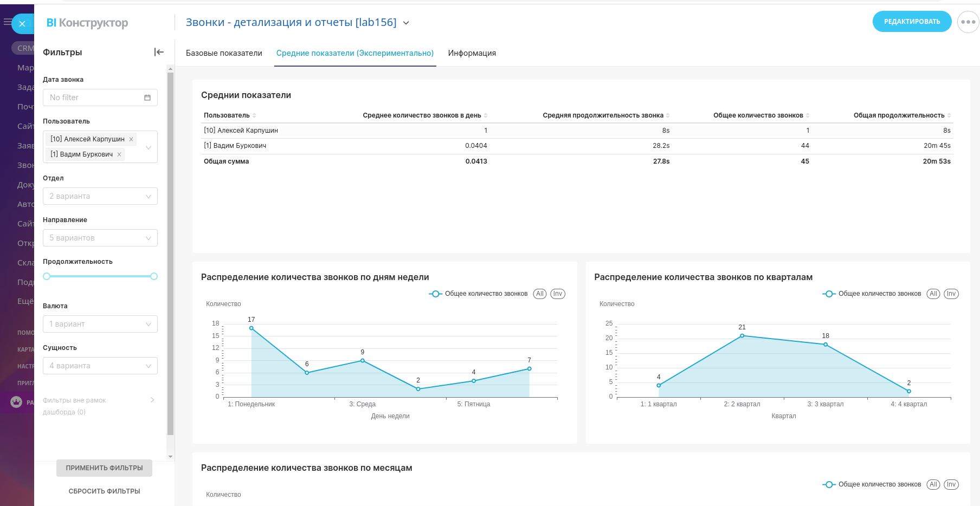Screen dimensions: 980x506
Task: Expand the dashboard title dropdown chevron
Action: pos(406,23)
